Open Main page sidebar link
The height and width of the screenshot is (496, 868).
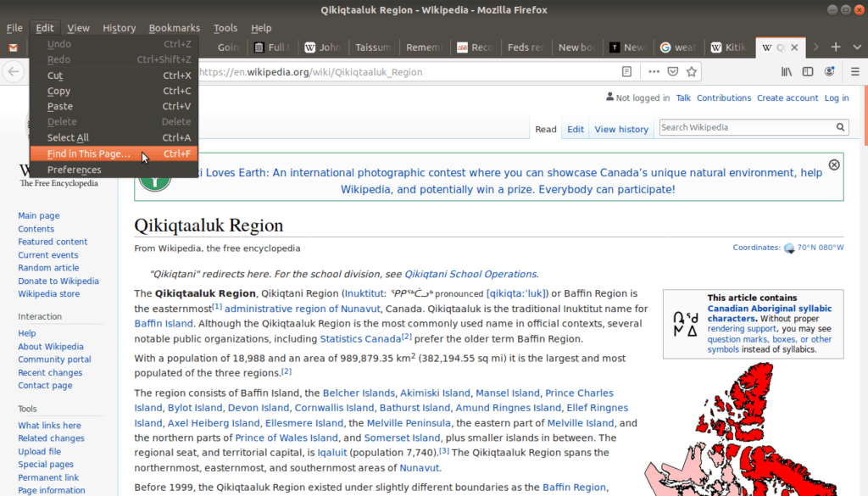tap(39, 216)
